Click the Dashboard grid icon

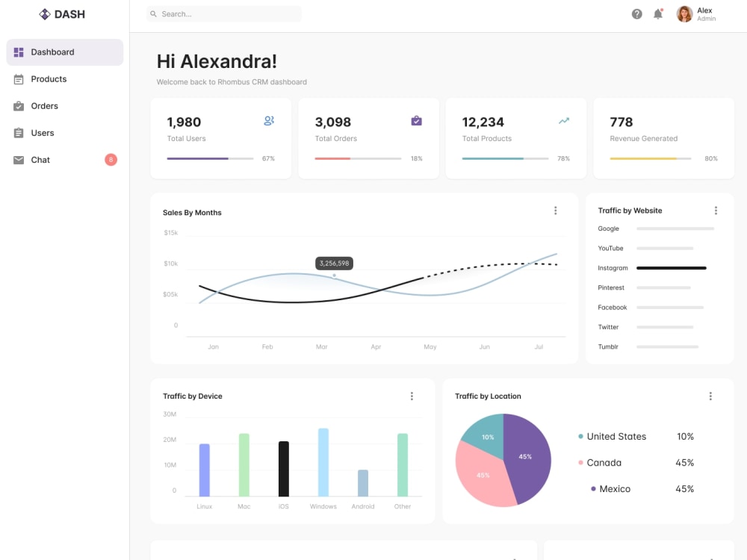(x=19, y=52)
